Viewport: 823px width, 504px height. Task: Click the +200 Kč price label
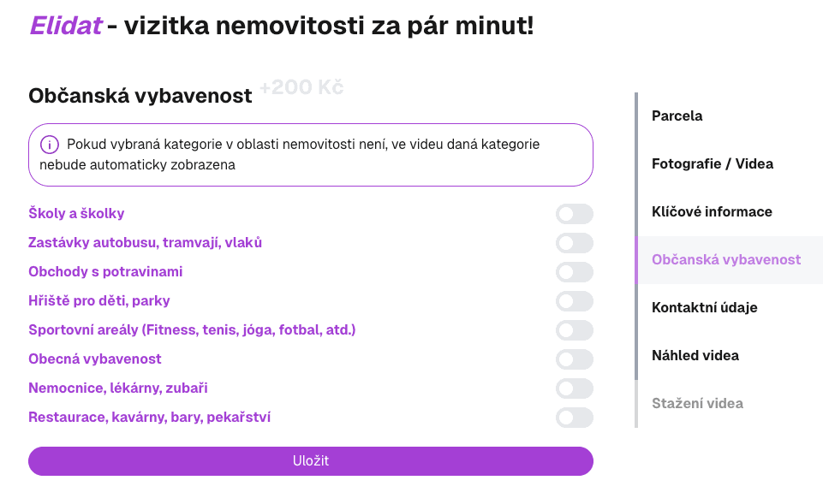[301, 86]
